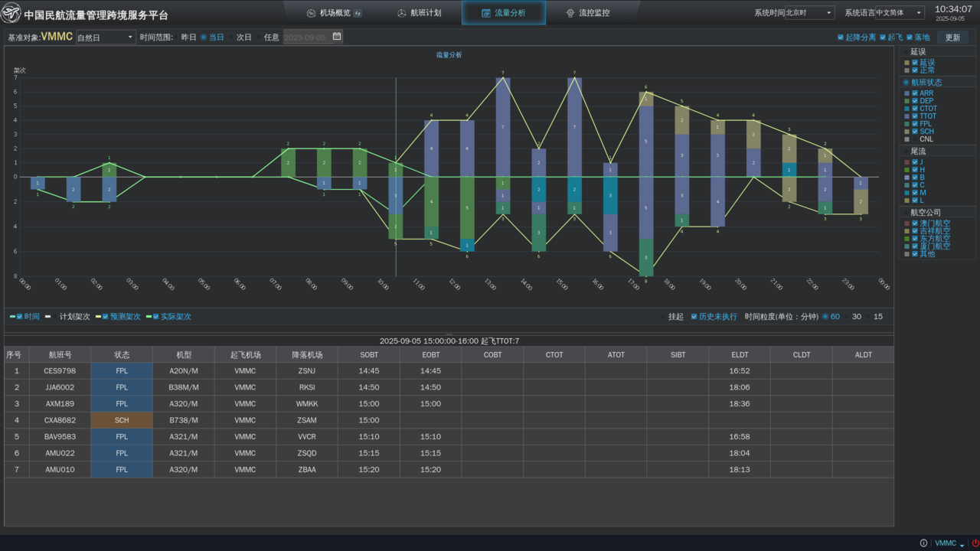The height and width of the screenshot is (551, 980).
Task: Click the 机场概览 tab icon
Action: point(311,13)
